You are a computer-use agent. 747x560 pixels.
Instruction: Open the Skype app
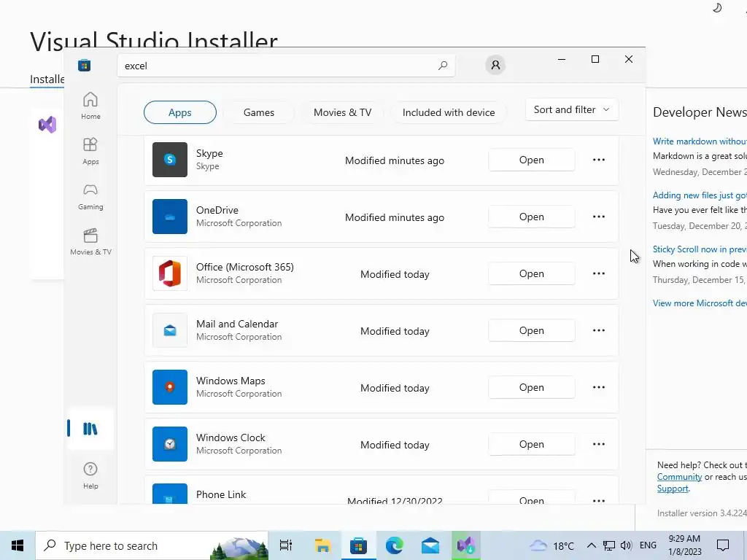(532, 160)
